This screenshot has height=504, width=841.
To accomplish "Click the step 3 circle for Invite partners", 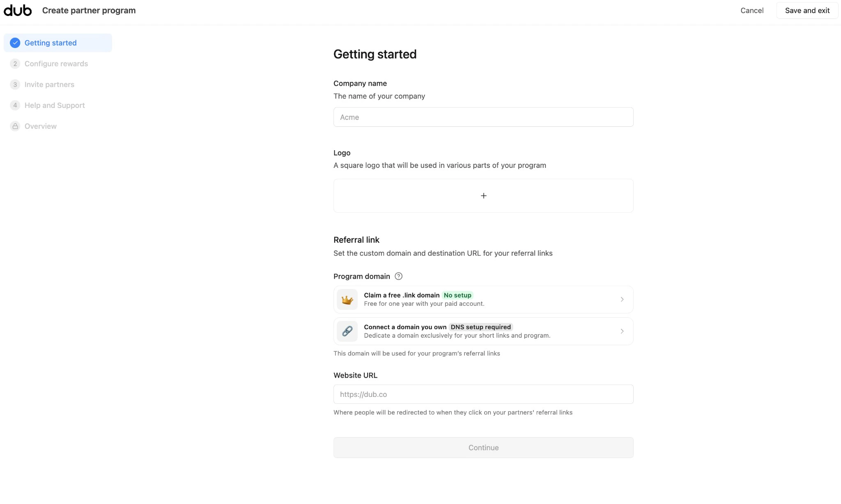I will point(15,85).
